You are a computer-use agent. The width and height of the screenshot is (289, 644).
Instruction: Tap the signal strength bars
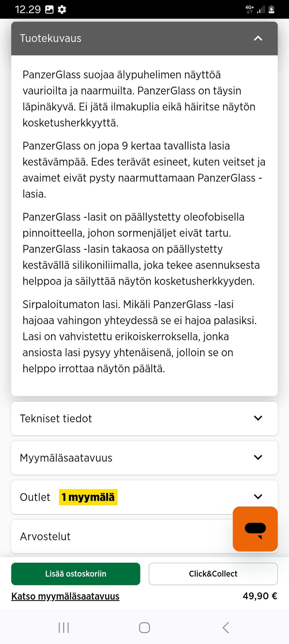point(261,9)
